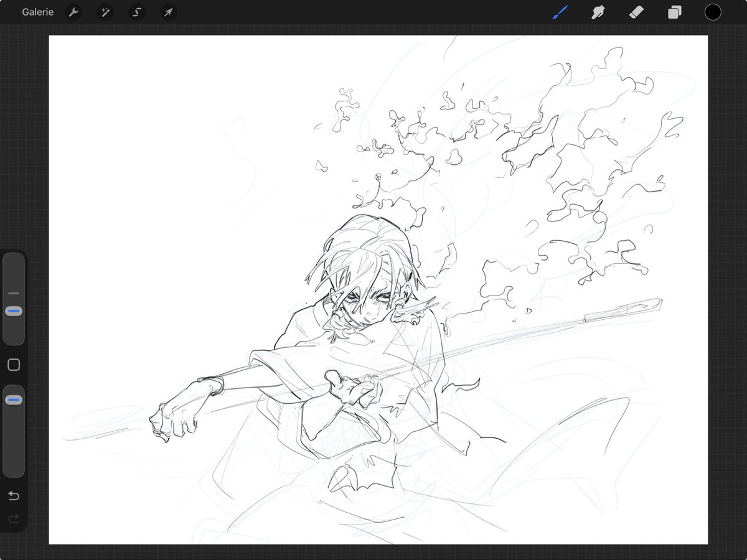Select the Brush tool
The width and height of the screenshot is (747, 560).
point(560,12)
